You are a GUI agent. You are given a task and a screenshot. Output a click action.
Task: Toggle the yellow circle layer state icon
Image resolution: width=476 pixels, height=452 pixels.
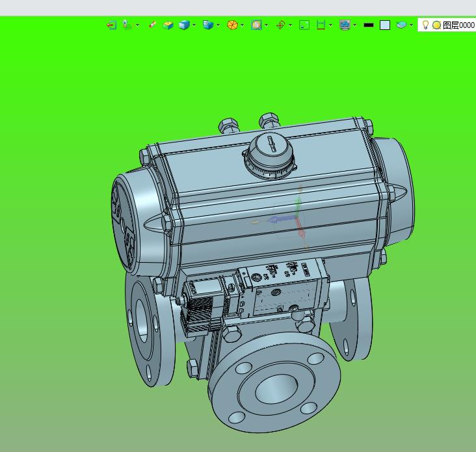(436, 25)
